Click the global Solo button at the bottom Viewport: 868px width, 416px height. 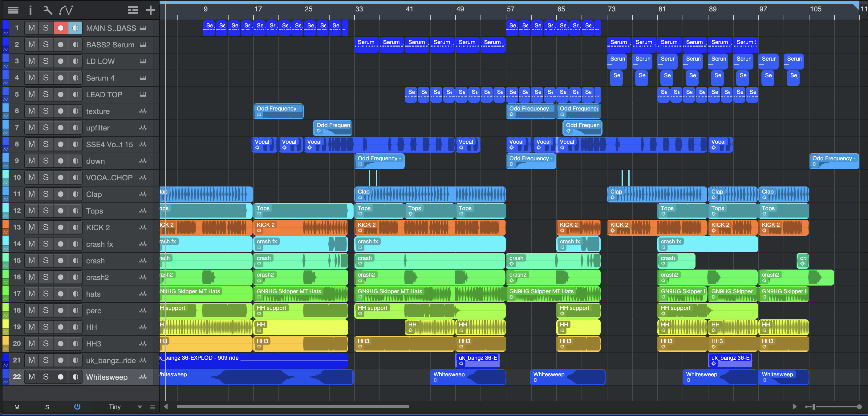(47, 407)
